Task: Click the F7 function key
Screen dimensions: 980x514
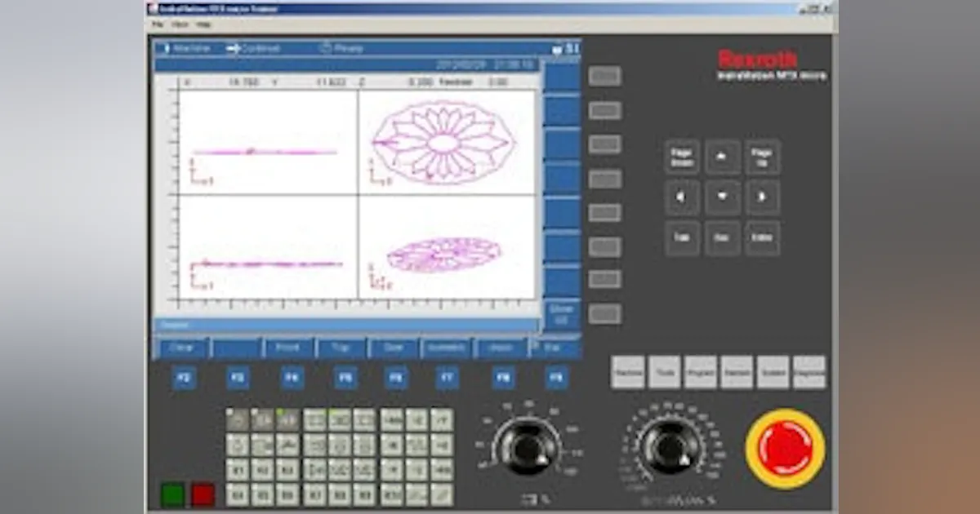Action: coord(448,378)
